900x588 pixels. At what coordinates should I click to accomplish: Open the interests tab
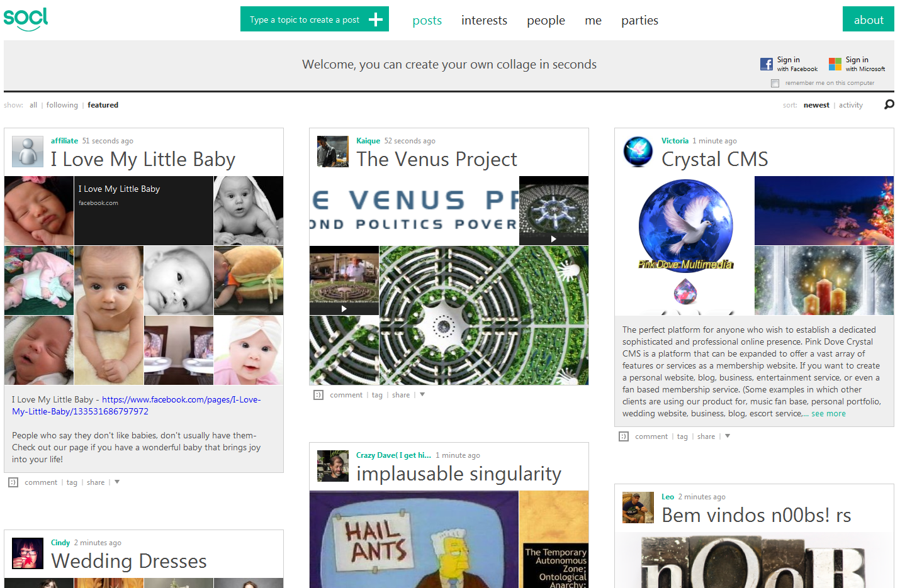coord(484,20)
